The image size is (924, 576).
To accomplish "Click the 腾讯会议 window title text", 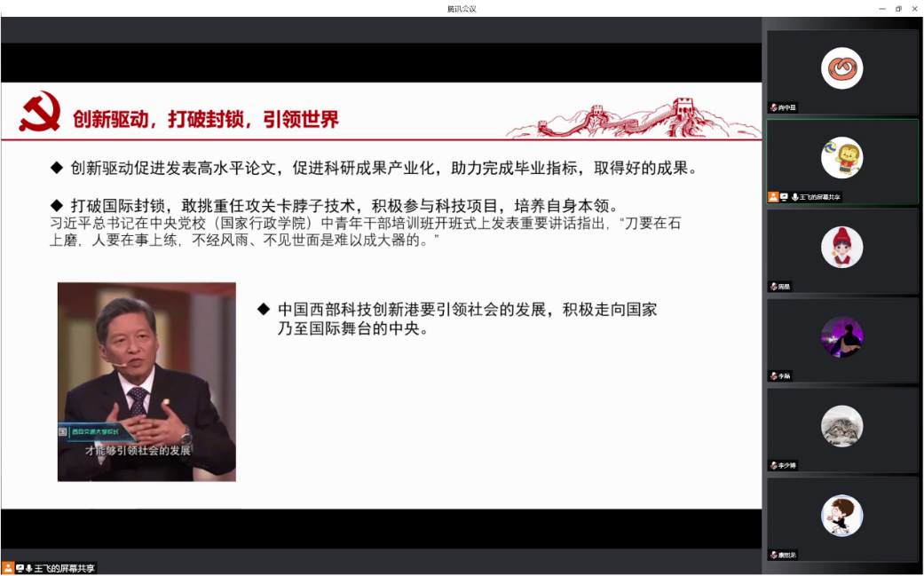I will (462, 8).
